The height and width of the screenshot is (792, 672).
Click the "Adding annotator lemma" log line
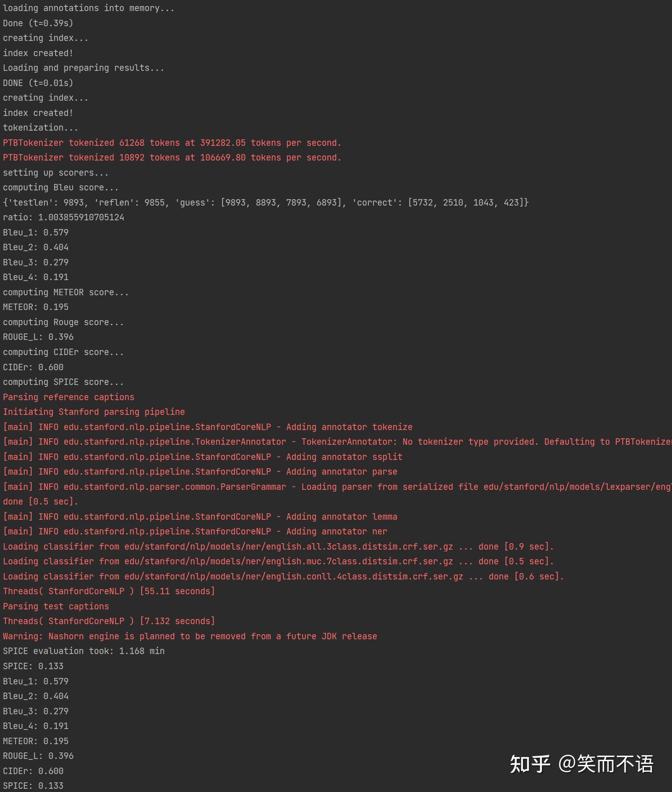coord(200,517)
